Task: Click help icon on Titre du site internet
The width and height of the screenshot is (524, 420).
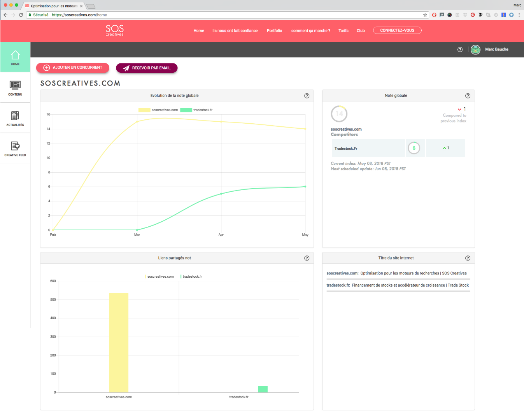Action: 468,258
